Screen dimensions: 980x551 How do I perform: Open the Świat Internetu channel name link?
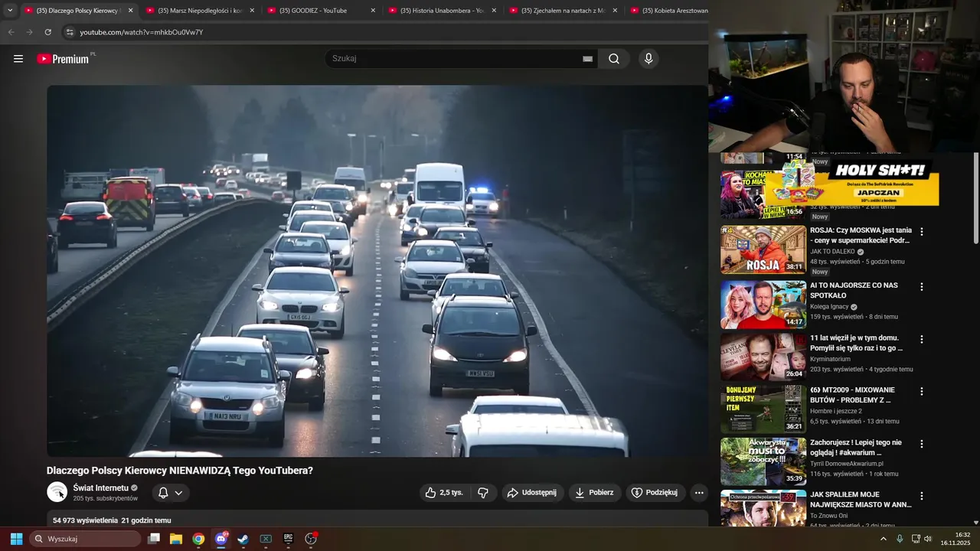100,488
